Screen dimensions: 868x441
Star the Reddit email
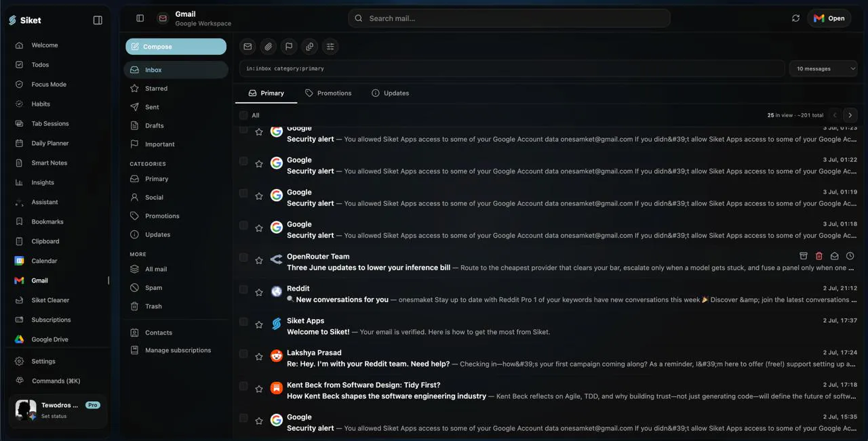coord(259,293)
